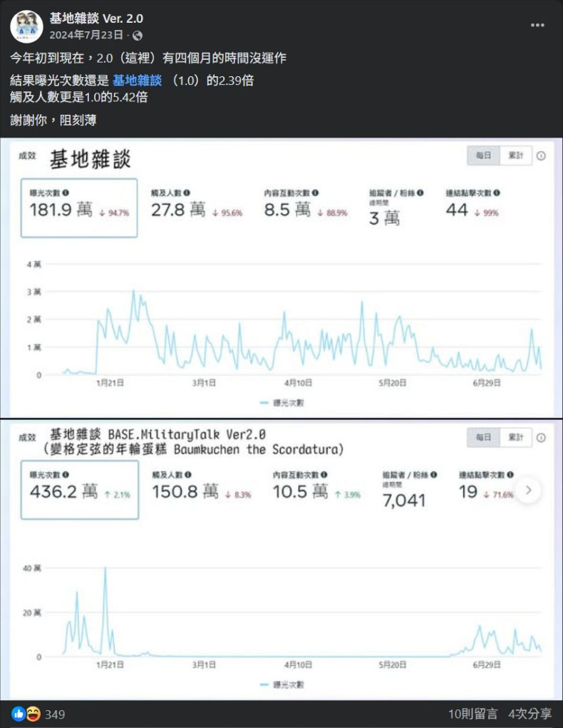Click the blue Like reaction icon
Viewport: 563px width, 728px height.
(18, 713)
